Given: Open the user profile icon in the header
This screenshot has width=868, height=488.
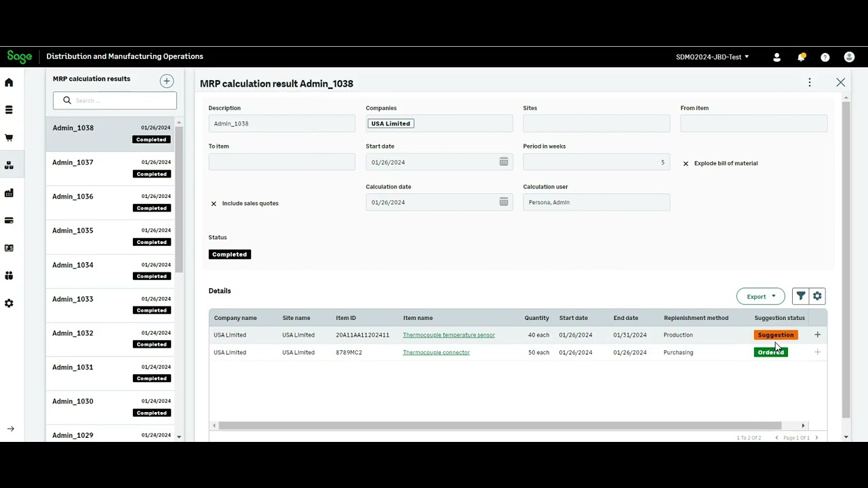Looking at the screenshot, I should point(777,58).
